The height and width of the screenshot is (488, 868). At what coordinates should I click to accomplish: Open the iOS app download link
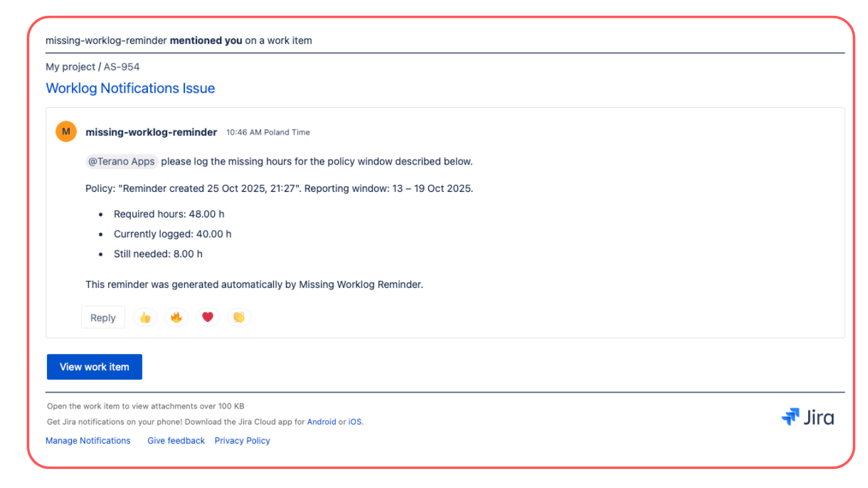click(x=355, y=422)
